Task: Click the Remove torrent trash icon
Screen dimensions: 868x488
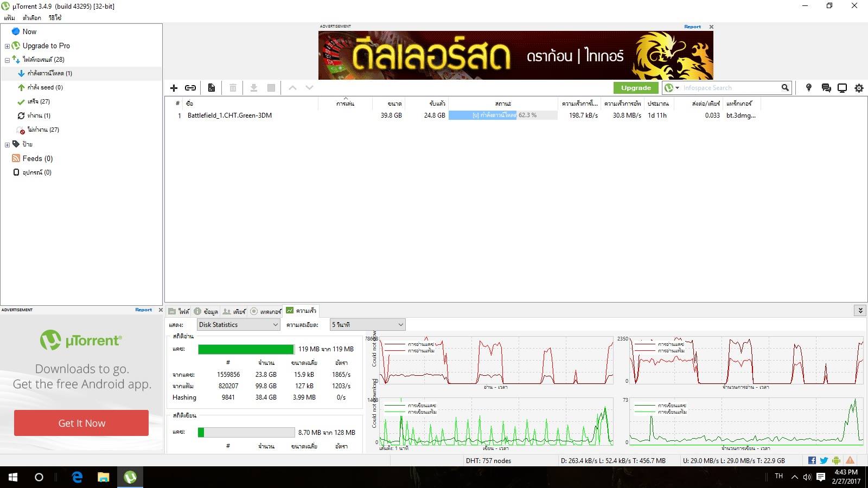Action: point(233,88)
